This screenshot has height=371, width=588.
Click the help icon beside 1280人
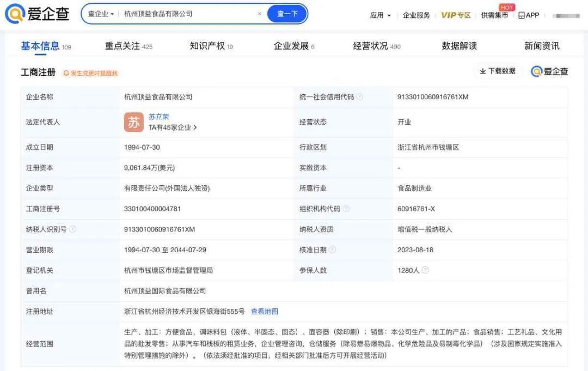point(425,270)
